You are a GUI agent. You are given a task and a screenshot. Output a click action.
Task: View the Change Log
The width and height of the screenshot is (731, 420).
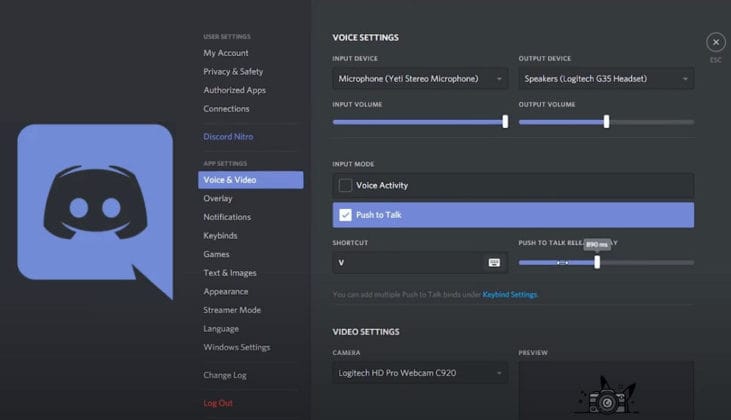(225, 375)
